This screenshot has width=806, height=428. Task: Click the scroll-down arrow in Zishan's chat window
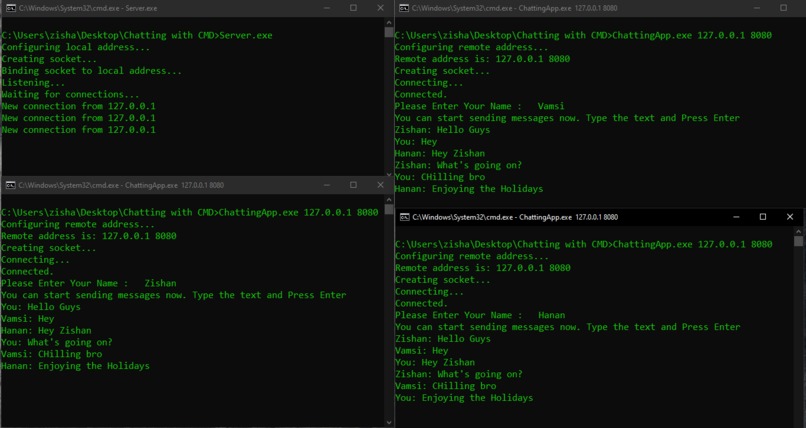point(389,422)
